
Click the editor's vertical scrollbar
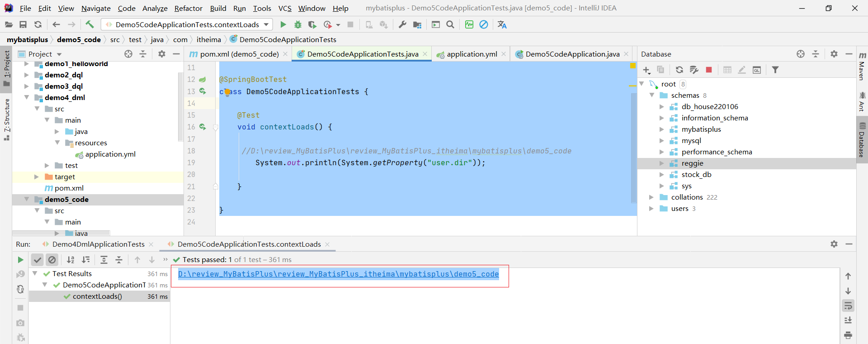pos(634,147)
